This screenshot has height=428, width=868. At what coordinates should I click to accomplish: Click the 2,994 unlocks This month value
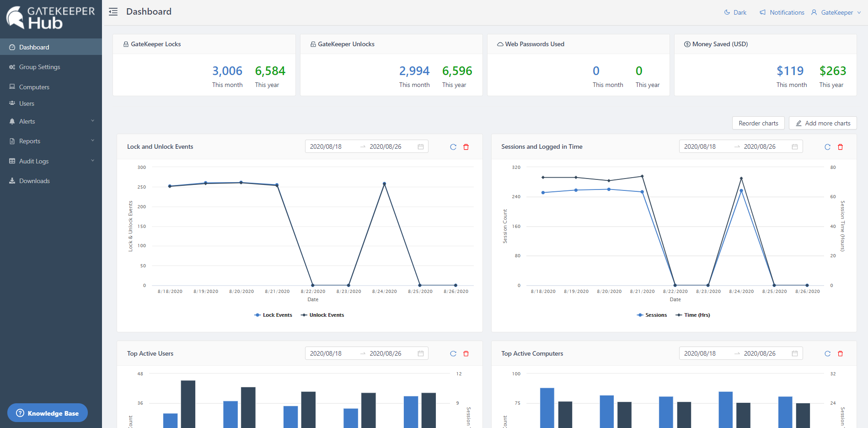[414, 71]
